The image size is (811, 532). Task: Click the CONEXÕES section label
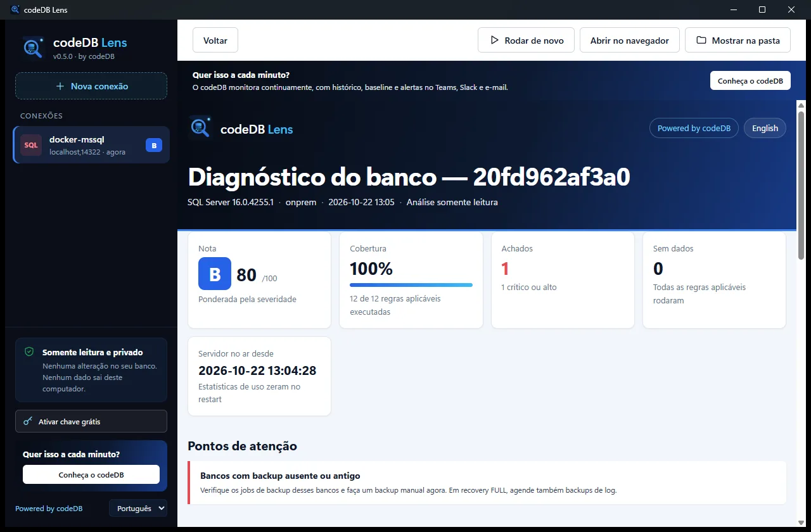pyautogui.click(x=41, y=116)
